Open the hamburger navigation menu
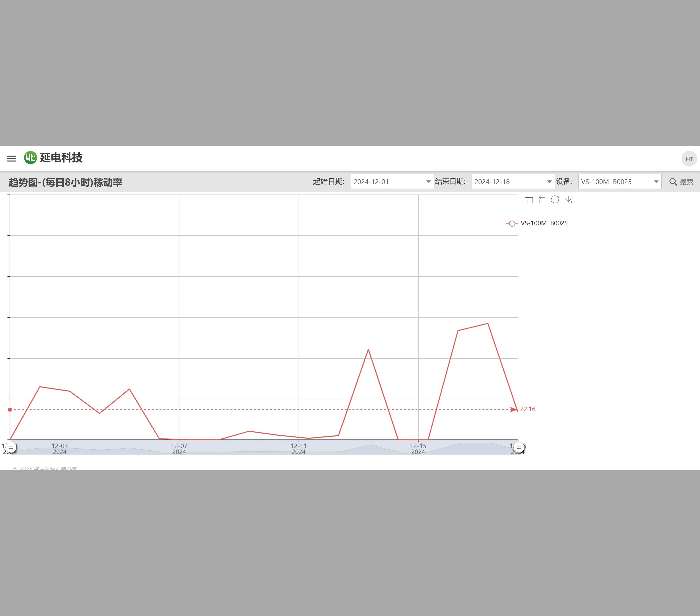 [12, 158]
